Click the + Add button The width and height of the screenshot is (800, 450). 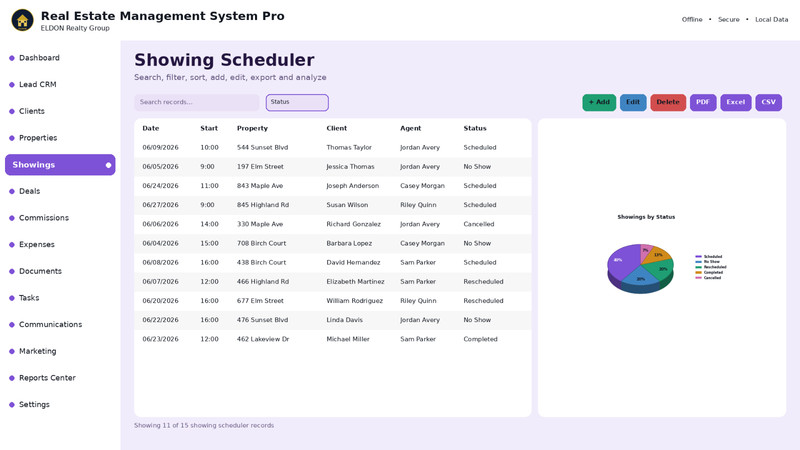click(599, 102)
